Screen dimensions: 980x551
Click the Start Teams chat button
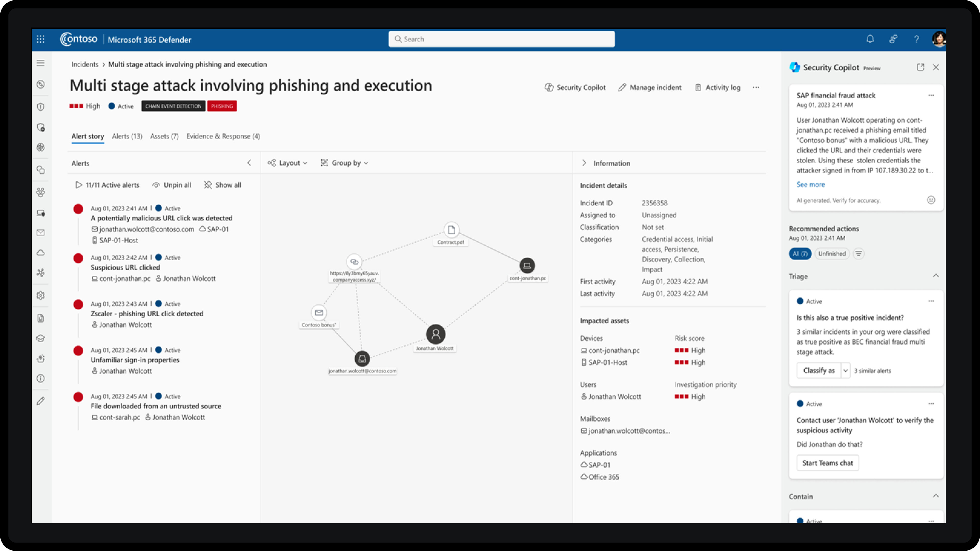(x=827, y=463)
